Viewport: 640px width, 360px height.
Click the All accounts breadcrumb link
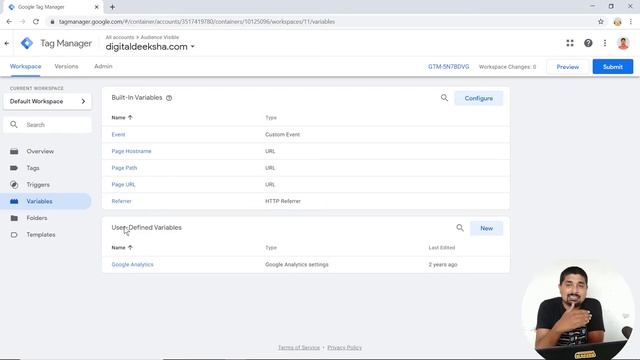coord(120,37)
